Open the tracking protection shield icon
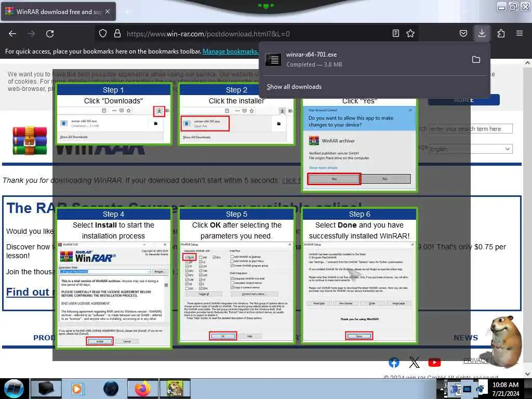 point(103,34)
